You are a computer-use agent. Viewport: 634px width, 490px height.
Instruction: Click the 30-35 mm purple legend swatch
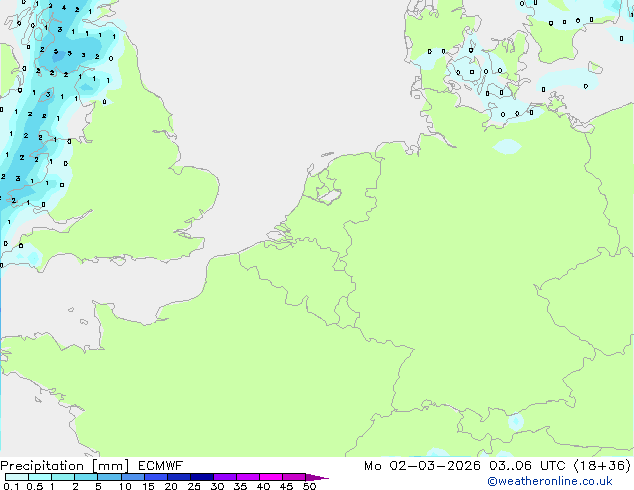(225, 477)
